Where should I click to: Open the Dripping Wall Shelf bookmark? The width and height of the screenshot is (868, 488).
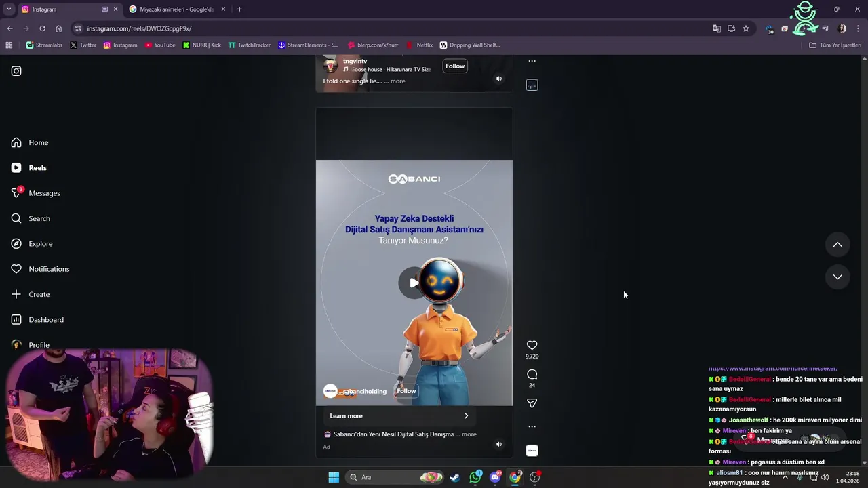point(469,45)
